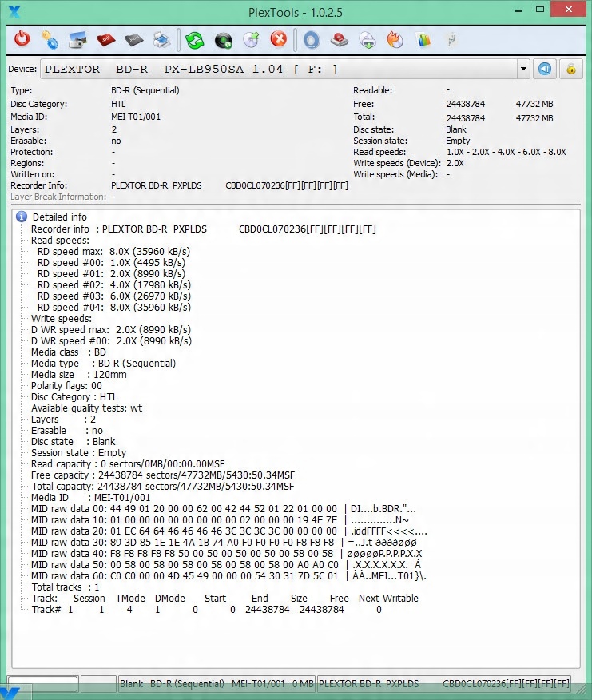Select the Detailed info tree root
The height and width of the screenshot is (700, 592).
tap(59, 217)
